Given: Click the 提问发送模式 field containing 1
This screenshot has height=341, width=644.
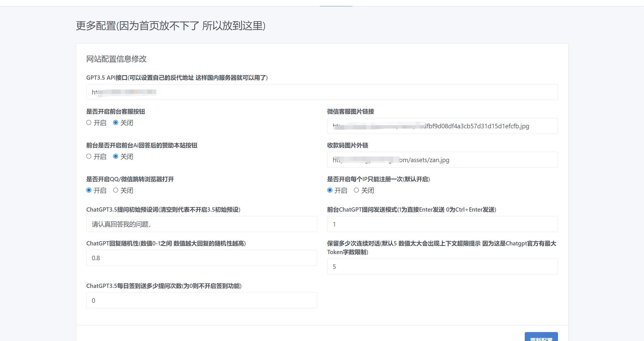Looking at the screenshot, I should (442, 224).
